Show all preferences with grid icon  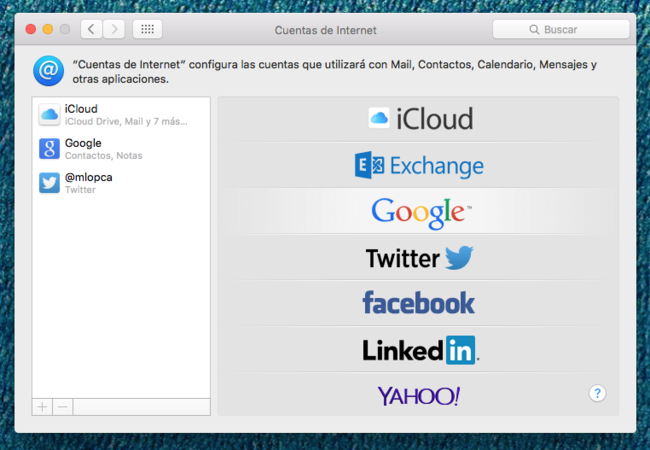pyautogui.click(x=147, y=29)
